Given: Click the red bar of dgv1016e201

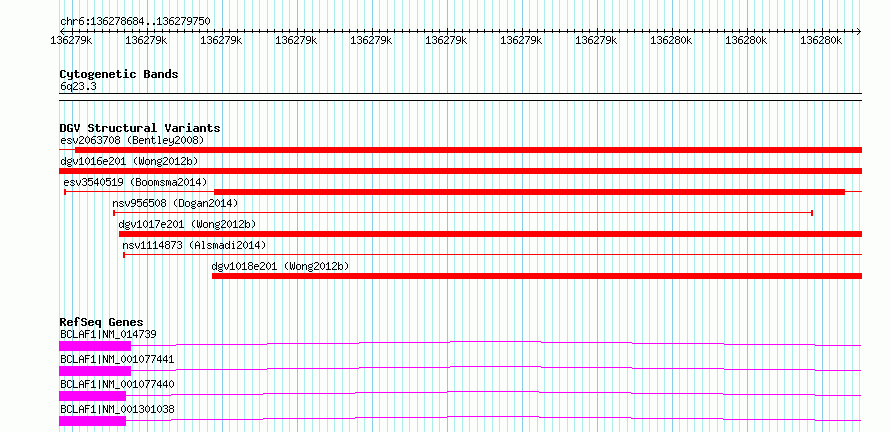Looking at the screenshot, I should coord(460,171).
